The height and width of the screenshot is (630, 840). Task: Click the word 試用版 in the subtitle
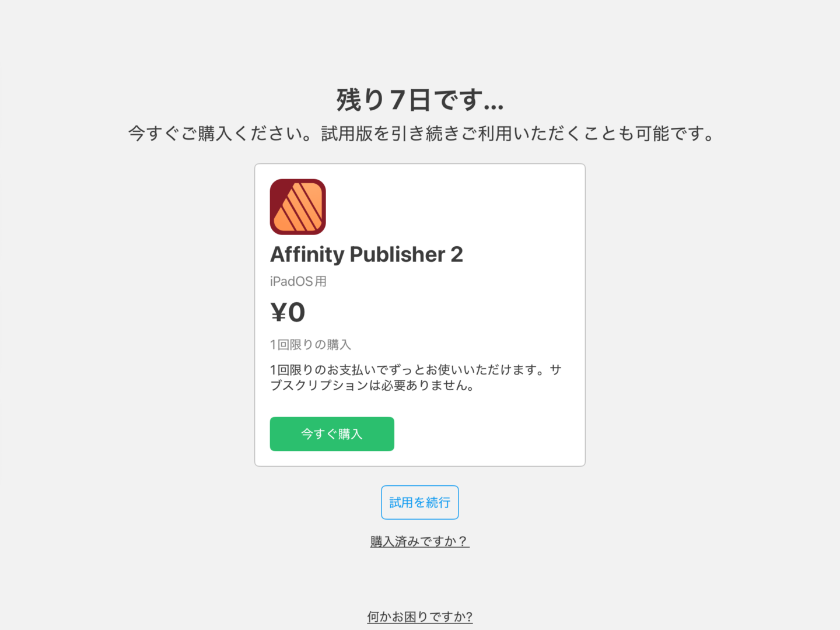tap(347, 134)
